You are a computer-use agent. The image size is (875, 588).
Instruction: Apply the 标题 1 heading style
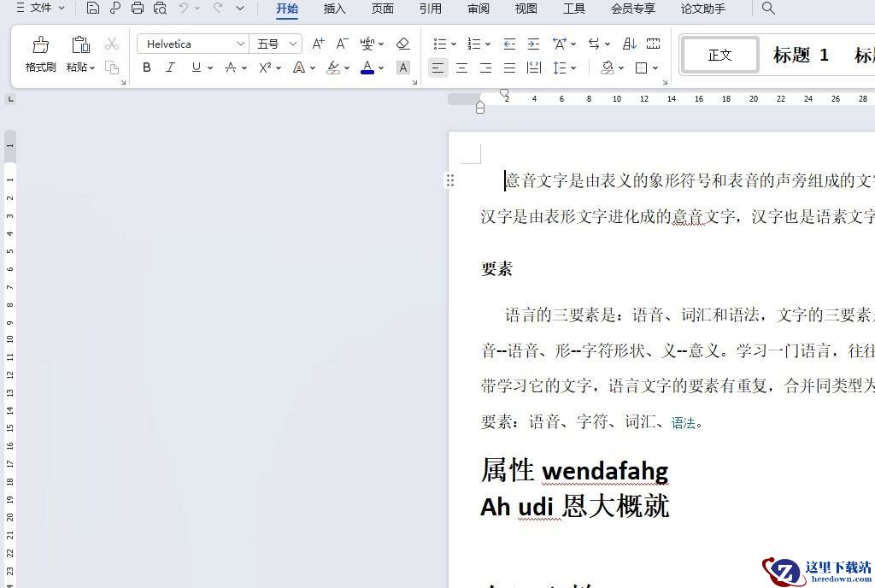coord(801,56)
